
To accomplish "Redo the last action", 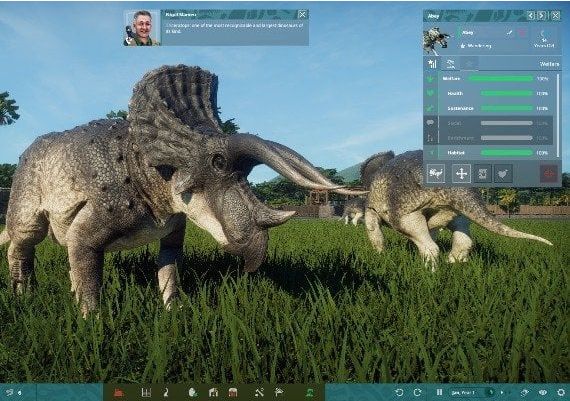I will 417,393.
